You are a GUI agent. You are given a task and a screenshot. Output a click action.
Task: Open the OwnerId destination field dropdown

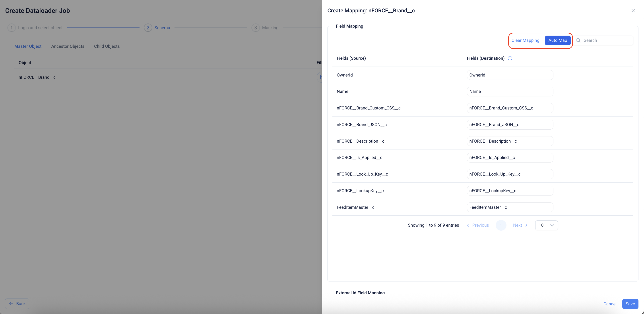pyautogui.click(x=510, y=75)
